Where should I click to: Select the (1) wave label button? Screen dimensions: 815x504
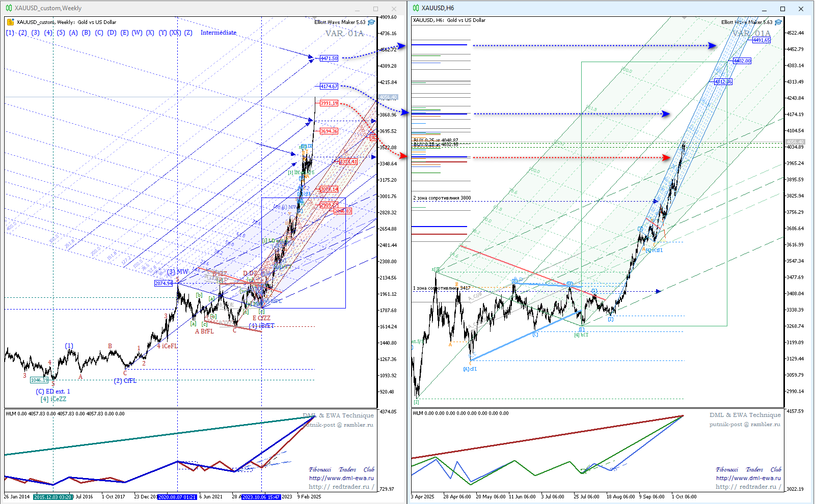[x=10, y=33]
